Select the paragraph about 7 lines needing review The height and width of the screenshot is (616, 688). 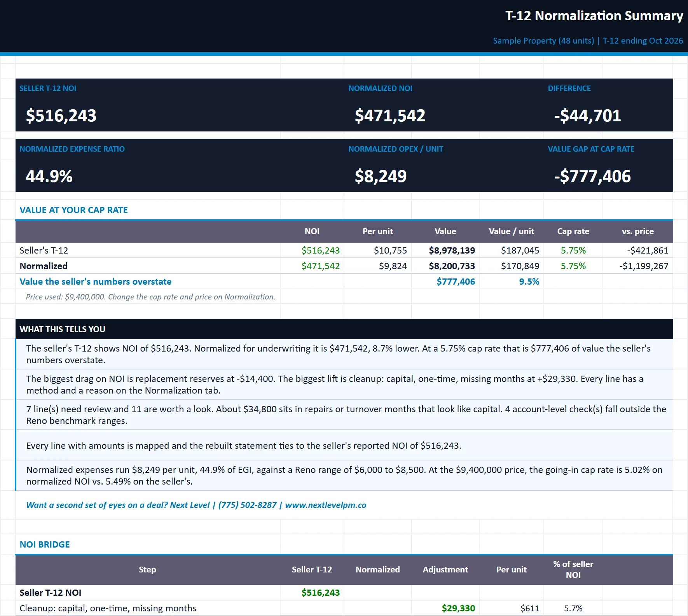coord(344,415)
